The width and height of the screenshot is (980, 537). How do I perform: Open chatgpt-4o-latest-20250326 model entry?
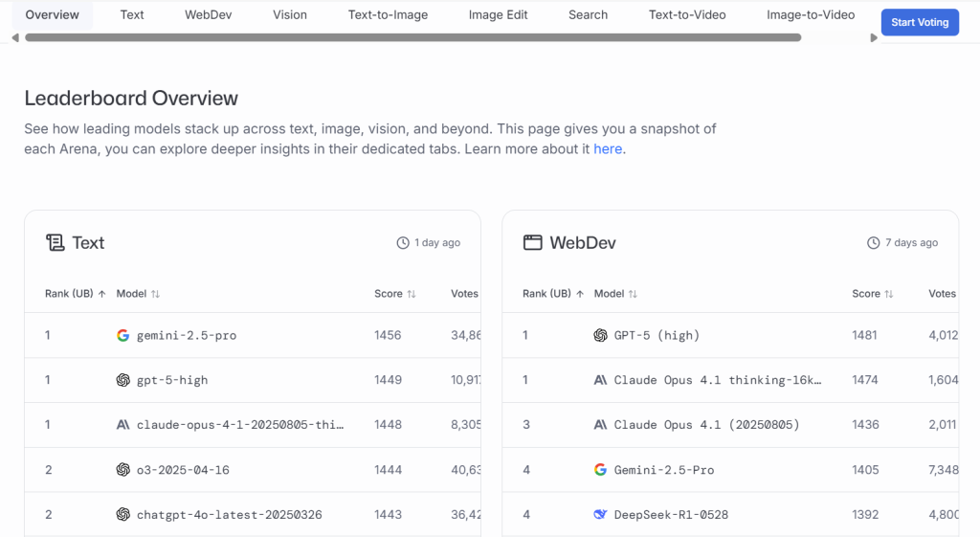tap(230, 515)
